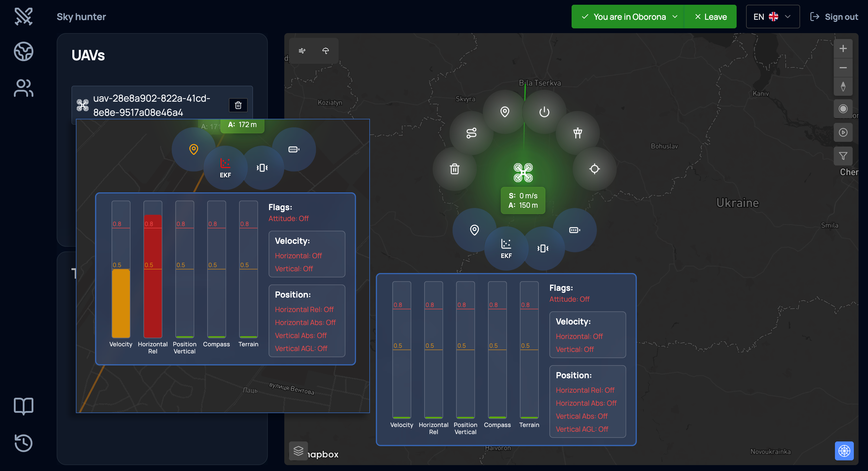Open the users section in the sidebar
868x471 pixels.
tap(24, 88)
